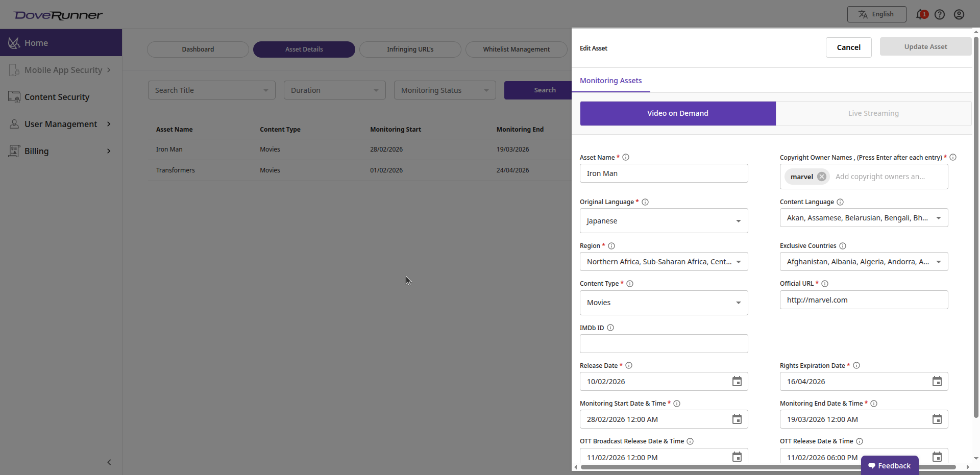
Task: Click the IMDb ID info icon
Action: pos(610,328)
